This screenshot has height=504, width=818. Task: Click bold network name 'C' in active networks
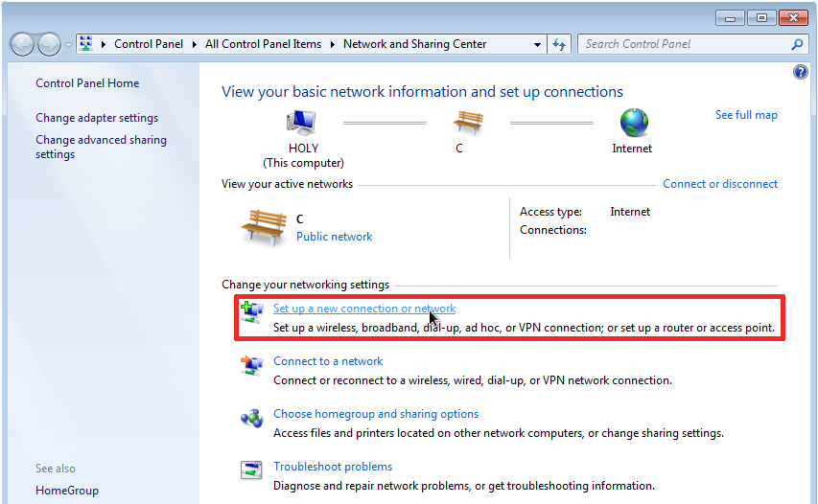(x=299, y=218)
